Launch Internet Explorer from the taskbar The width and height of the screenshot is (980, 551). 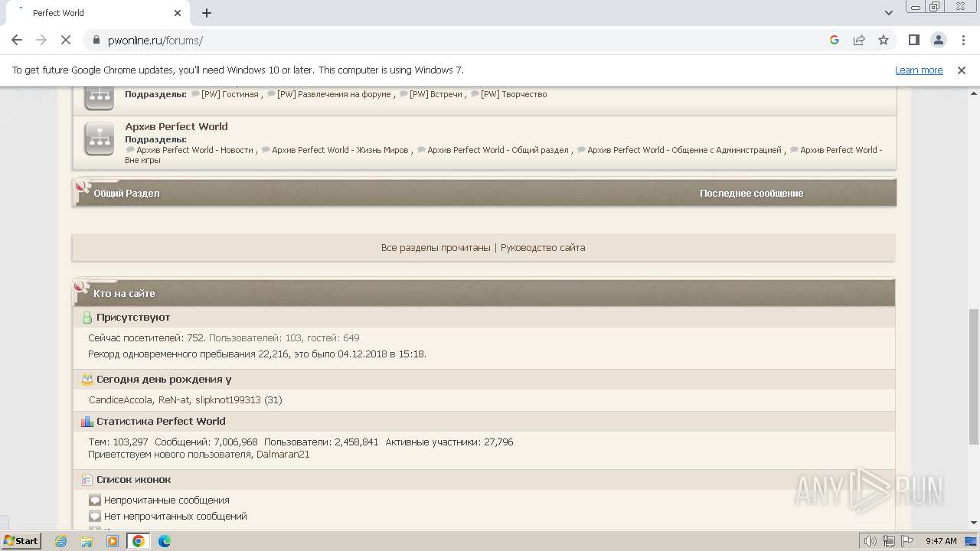(61, 541)
